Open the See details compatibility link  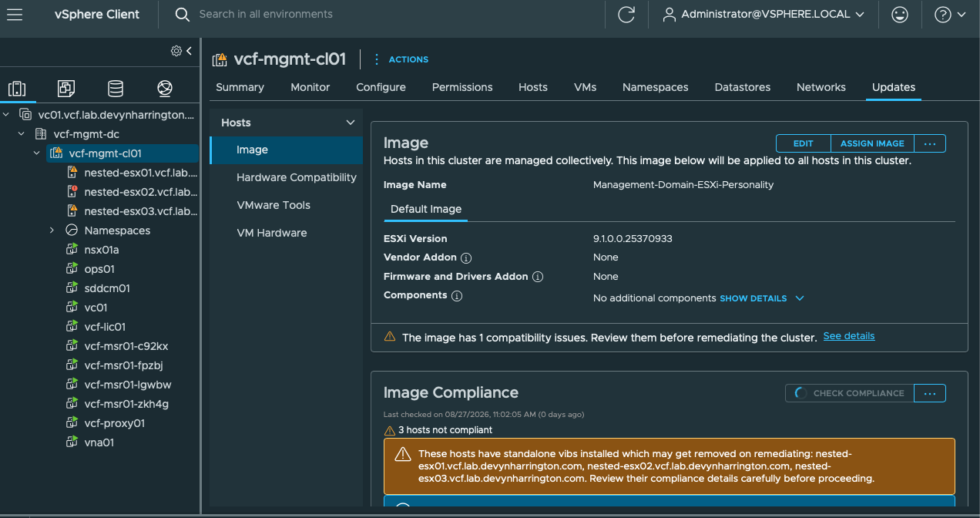pyautogui.click(x=849, y=336)
